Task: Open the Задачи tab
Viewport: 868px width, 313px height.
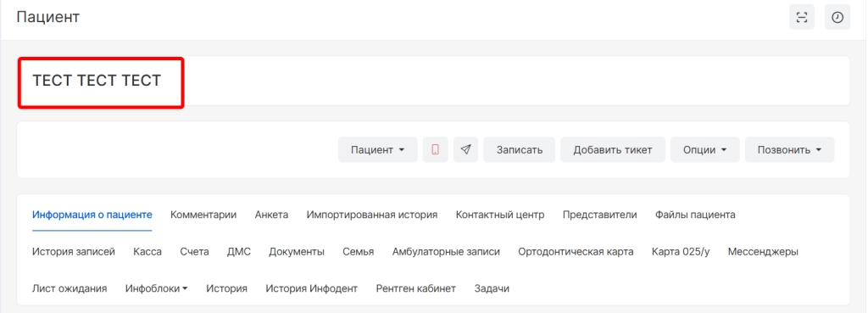Action: [492, 288]
